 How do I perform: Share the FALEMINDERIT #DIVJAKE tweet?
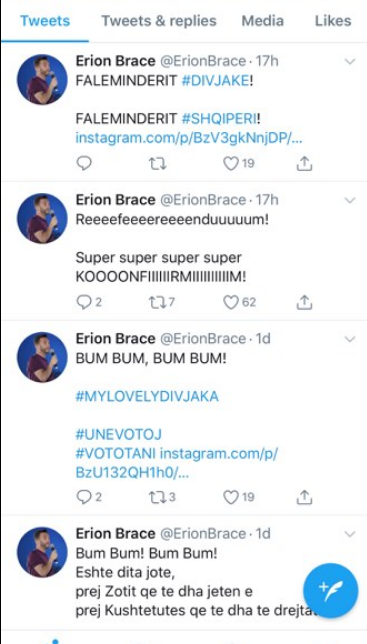(304, 164)
